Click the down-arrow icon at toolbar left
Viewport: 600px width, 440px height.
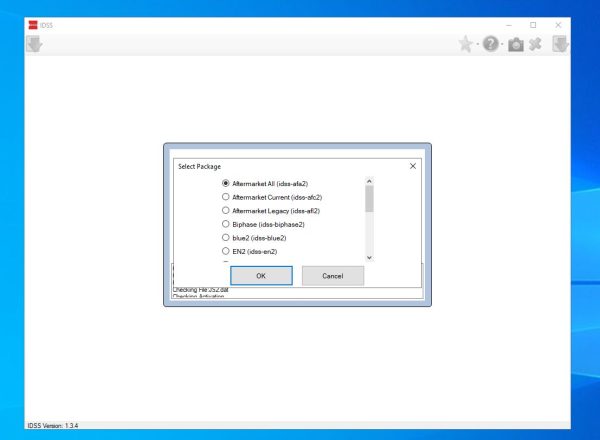pyautogui.click(x=34, y=44)
